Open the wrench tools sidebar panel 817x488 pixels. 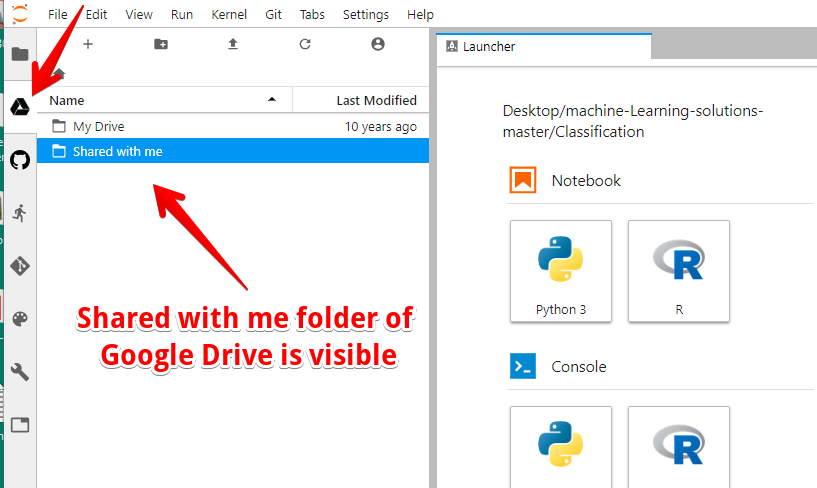point(20,372)
